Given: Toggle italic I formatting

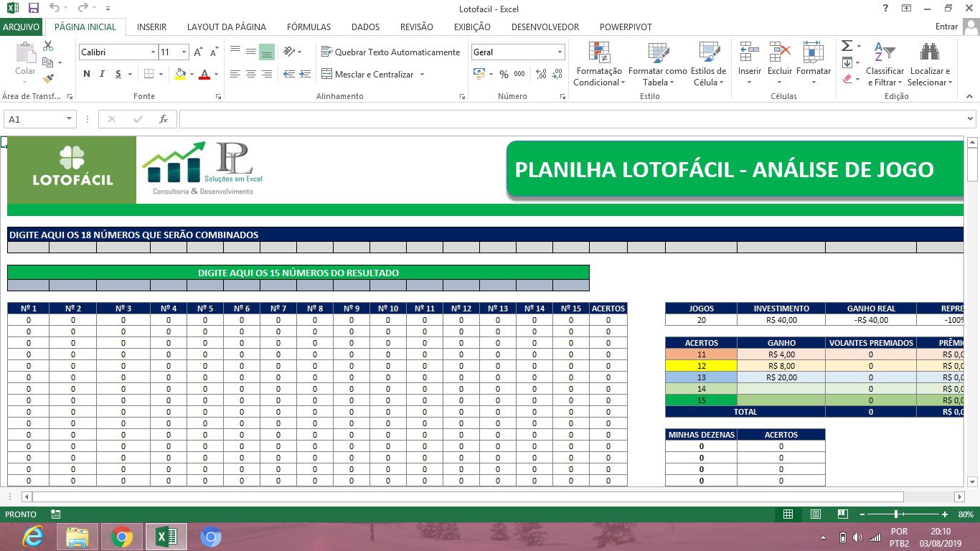Looking at the screenshot, I should coord(103,74).
